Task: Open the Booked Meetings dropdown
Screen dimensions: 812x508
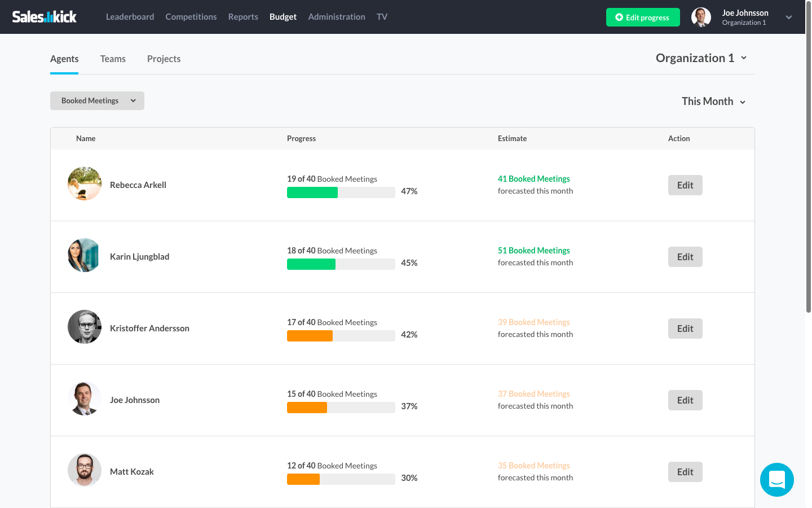Action: [x=97, y=101]
